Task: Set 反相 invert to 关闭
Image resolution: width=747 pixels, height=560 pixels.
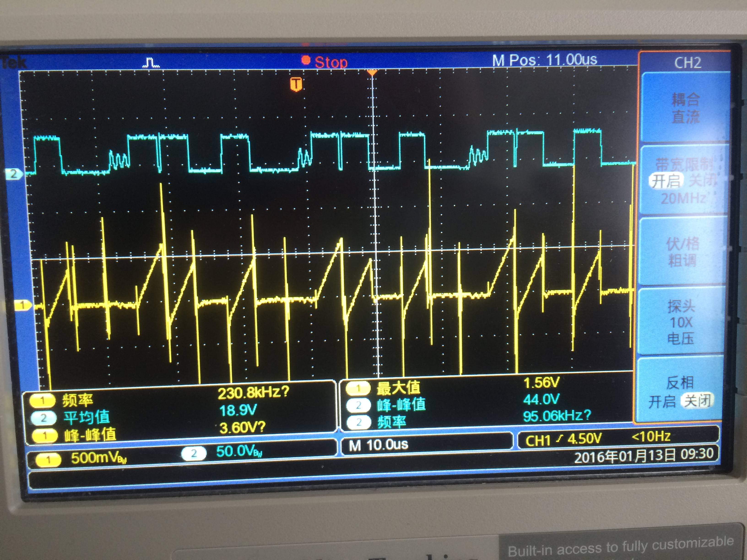Action: [697, 401]
